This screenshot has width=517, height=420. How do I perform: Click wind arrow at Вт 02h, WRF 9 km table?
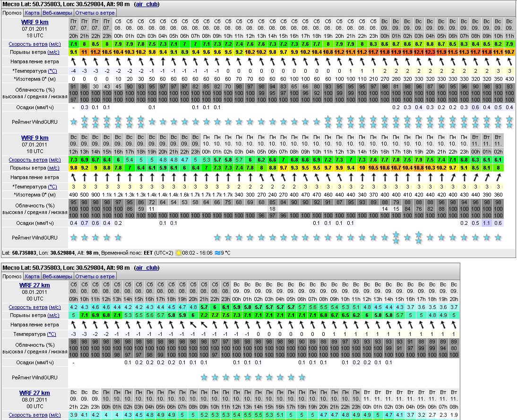click(498, 177)
